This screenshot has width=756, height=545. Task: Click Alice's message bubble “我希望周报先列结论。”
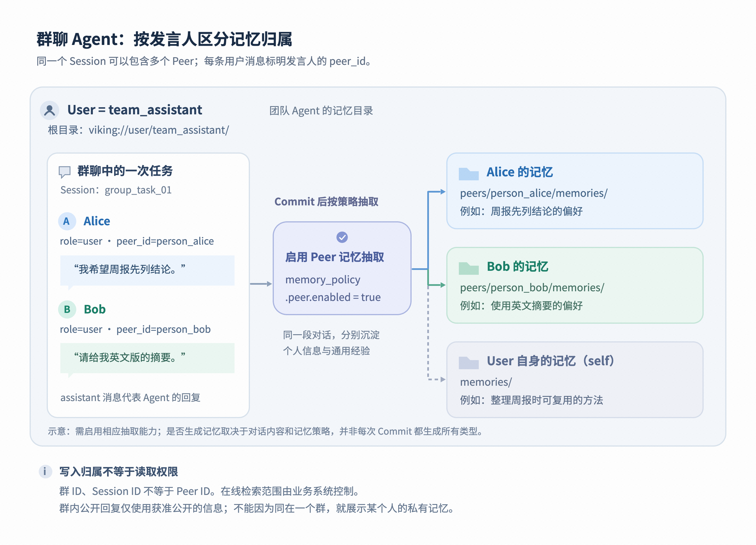[x=147, y=270]
